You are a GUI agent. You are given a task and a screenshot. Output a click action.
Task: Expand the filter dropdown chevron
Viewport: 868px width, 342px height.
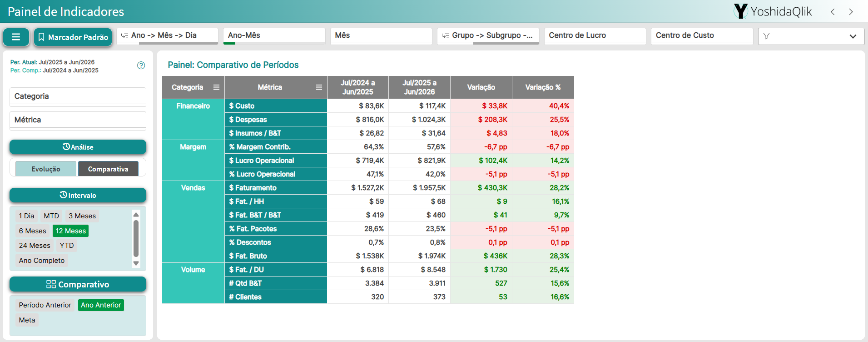coord(853,36)
